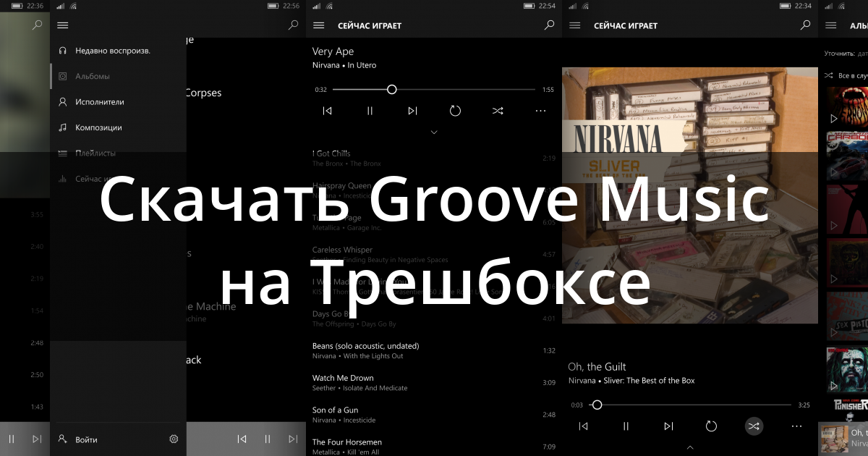Next track in the 22:56 screen's bottom bar
This screenshot has width=868, height=456.
tap(293, 439)
